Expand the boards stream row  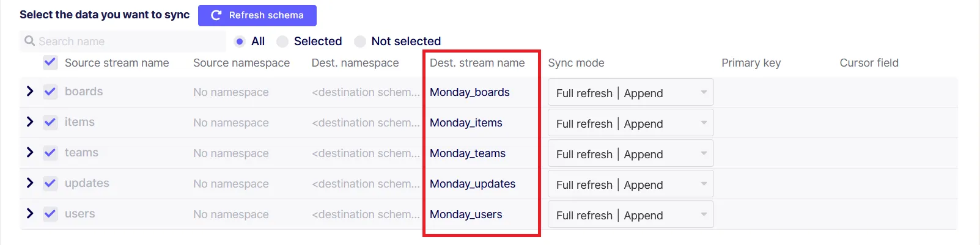pos(29,91)
